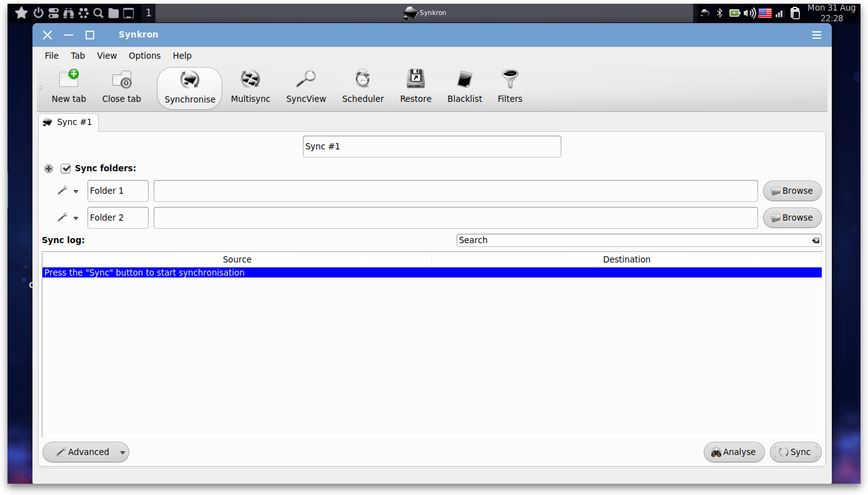Click the Analyse button

(734, 452)
